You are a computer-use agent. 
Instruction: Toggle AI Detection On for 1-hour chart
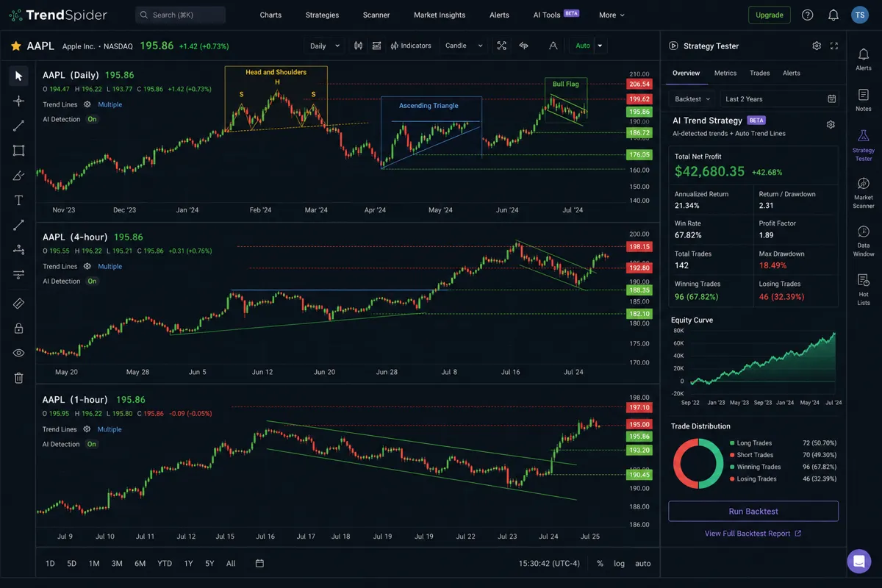point(92,444)
